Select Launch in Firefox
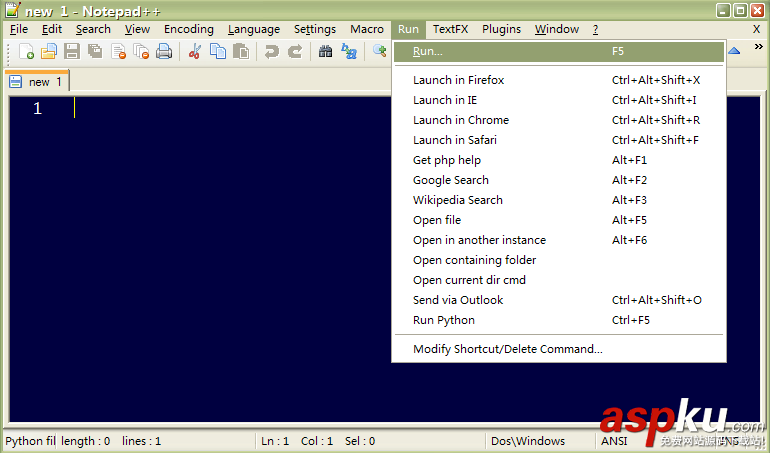770x453 pixels. click(x=559, y=80)
